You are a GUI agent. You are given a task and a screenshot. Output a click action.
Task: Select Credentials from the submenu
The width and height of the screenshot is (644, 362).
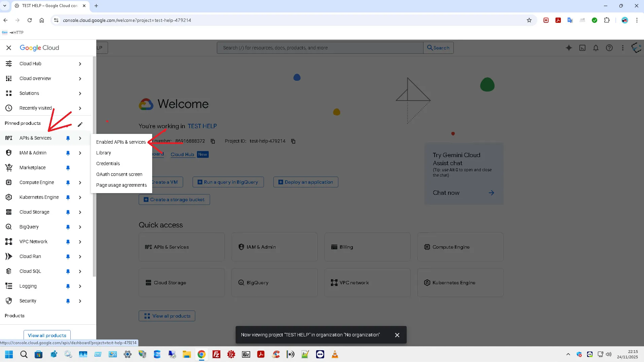tap(108, 164)
